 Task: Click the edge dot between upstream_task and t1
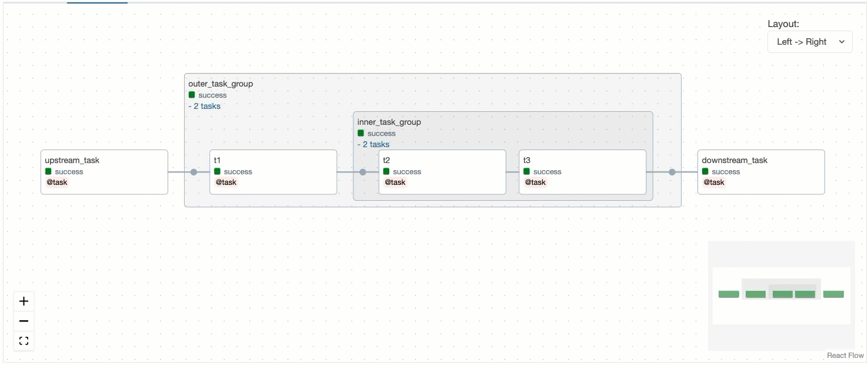coord(193,172)
